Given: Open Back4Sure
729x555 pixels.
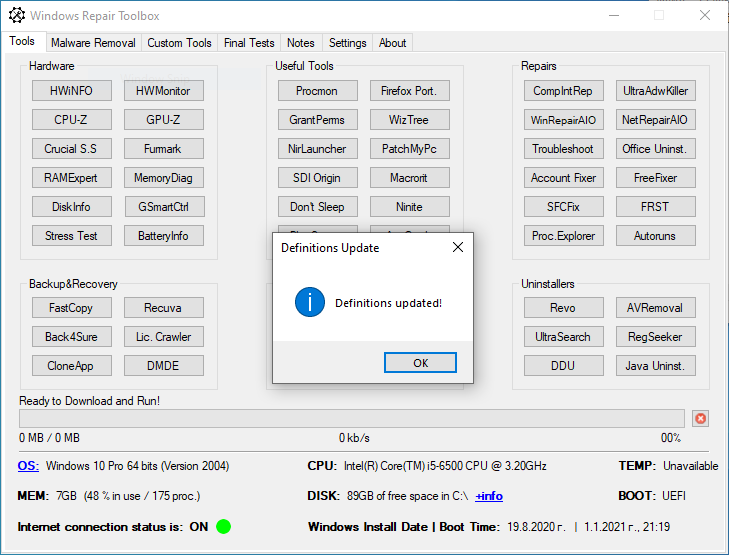Looking at the screenshot, I should 72,337.
